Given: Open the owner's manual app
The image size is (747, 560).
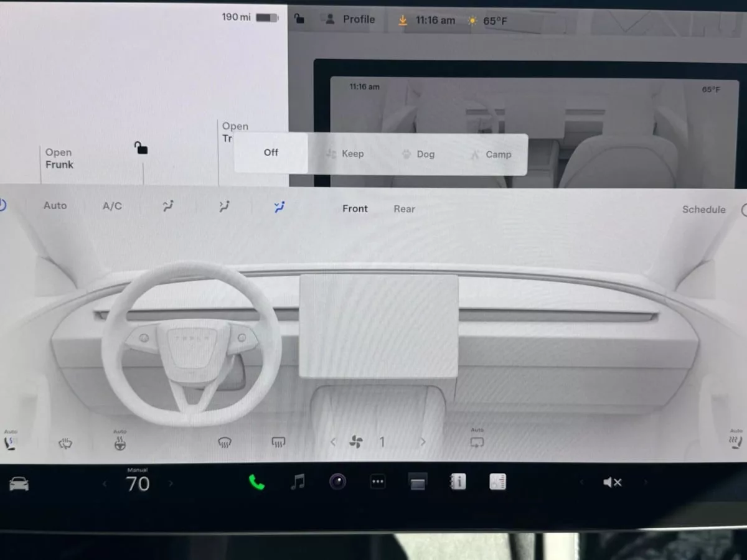Looking at the screenshot, I should coord(458,482).
